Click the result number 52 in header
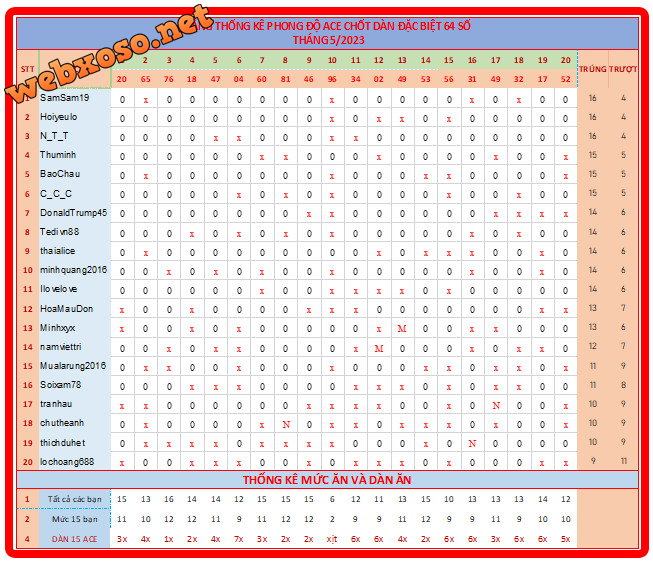Viewport: 653px width, 561px height. (x=566, y=79)
